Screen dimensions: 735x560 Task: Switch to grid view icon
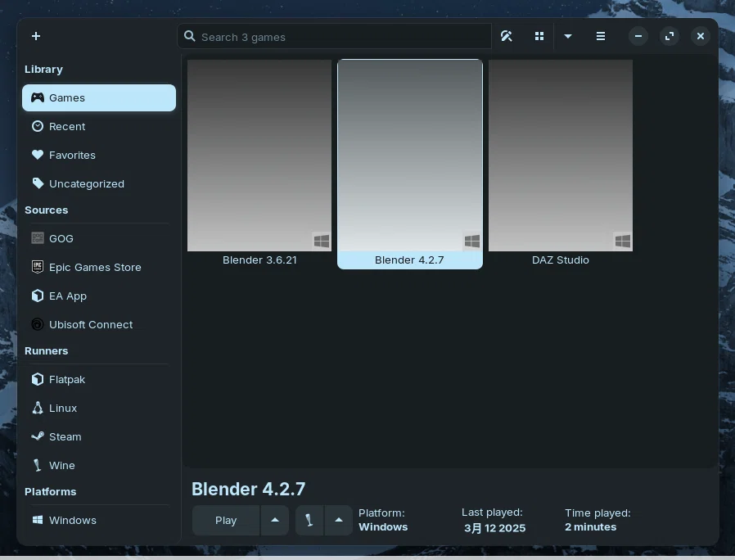point(539,36)
